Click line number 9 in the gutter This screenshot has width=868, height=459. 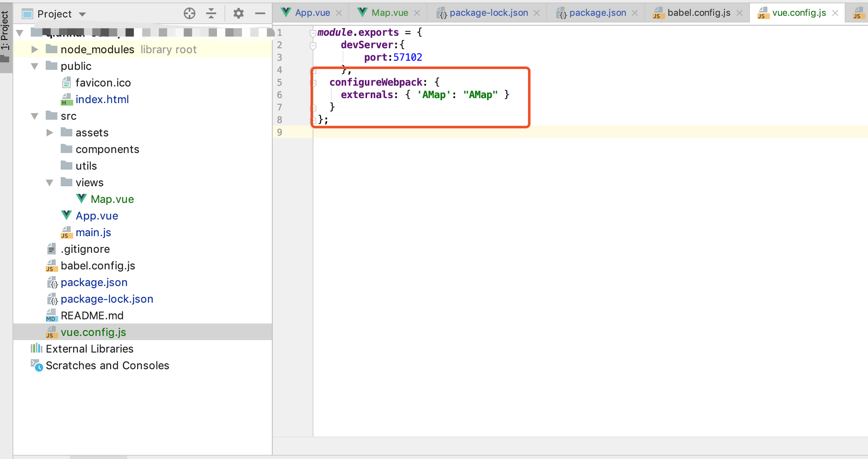coord(279,132)
